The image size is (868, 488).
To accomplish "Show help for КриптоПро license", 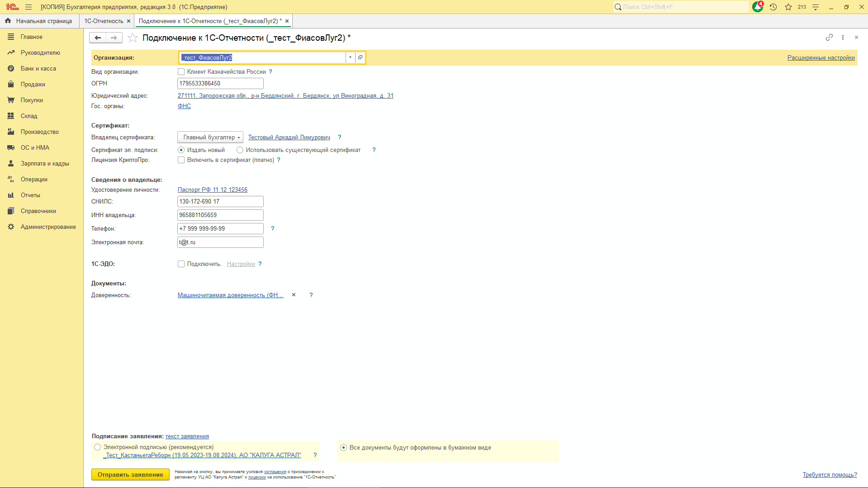I will coord(279,160).
